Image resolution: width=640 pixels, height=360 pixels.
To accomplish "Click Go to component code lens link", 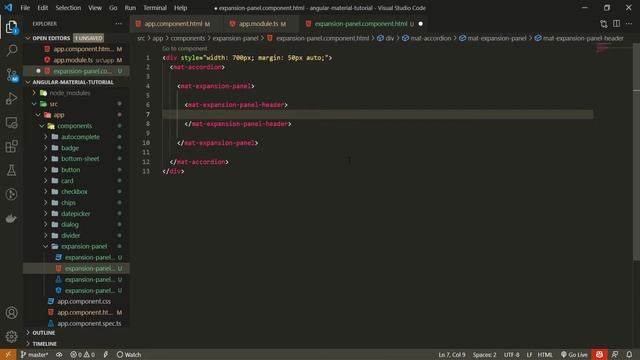I will [184, 49].
